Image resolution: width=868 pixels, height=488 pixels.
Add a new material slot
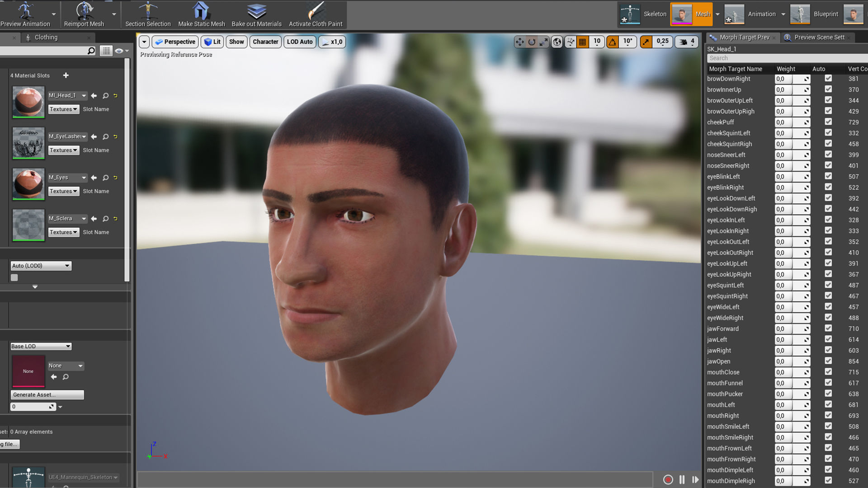click(x=66, y=75)
